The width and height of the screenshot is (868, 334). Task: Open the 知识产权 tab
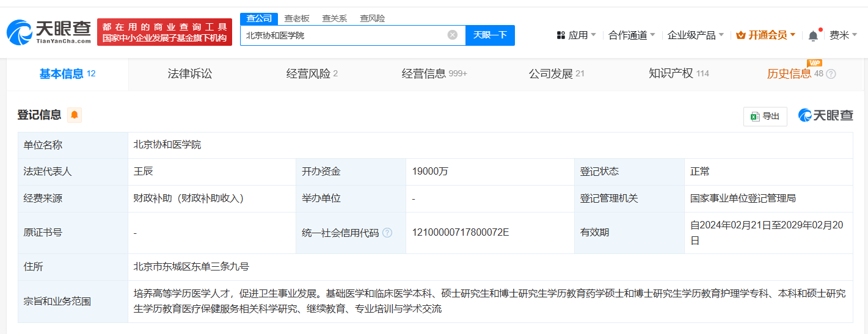click(x=679, y=74)
